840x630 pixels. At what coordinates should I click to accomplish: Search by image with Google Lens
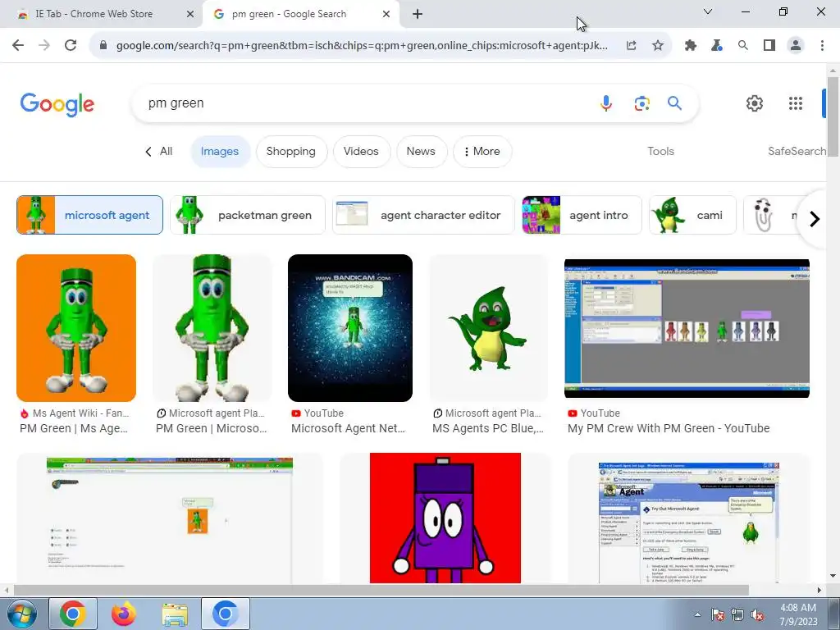[641, 103]
